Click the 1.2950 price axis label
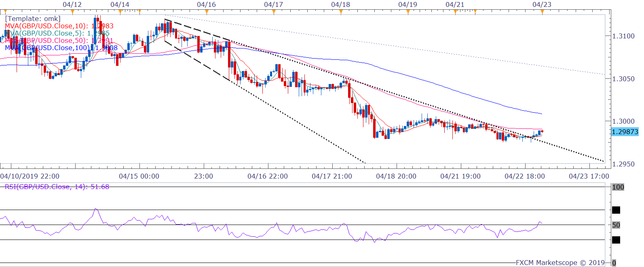 623,164
